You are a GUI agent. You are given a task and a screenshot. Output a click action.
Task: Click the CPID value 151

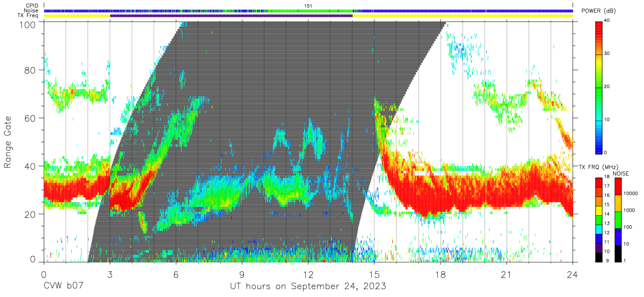tap(308, 6)
